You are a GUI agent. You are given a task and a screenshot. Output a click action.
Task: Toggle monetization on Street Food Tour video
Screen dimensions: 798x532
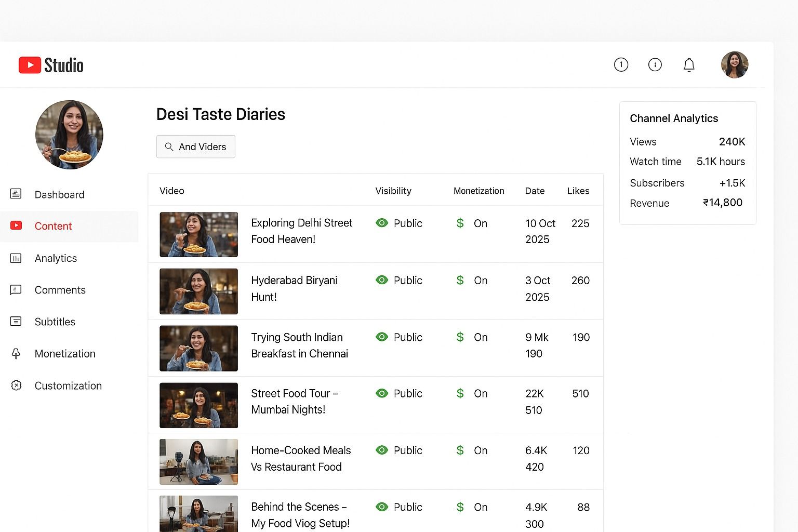pyautogui.click(x=460, y=393)
